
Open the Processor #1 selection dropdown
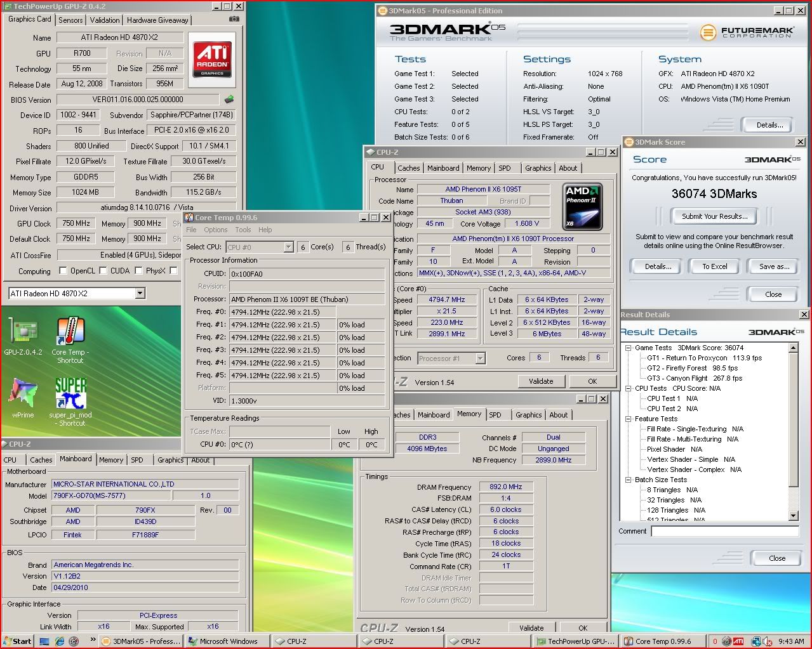480,358
